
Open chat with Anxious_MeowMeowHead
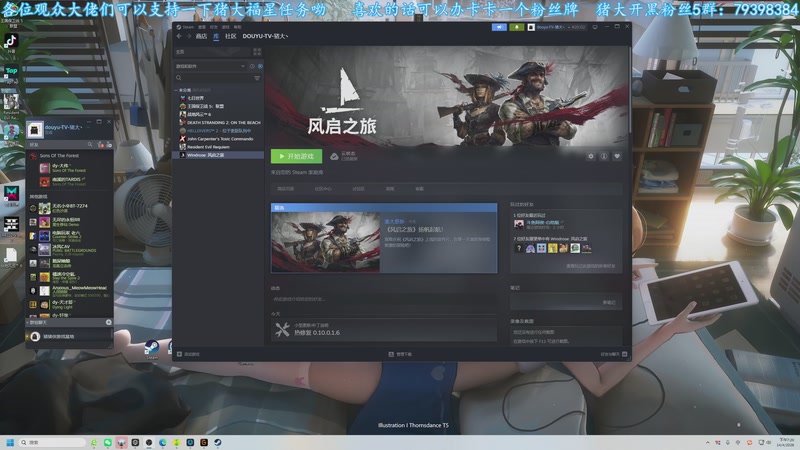click(70, 290)
